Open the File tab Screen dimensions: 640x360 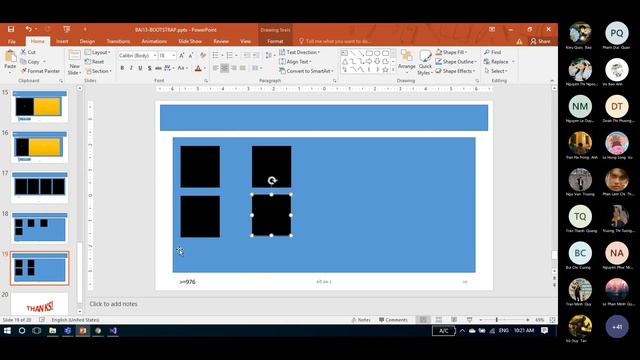coord(12,41)
